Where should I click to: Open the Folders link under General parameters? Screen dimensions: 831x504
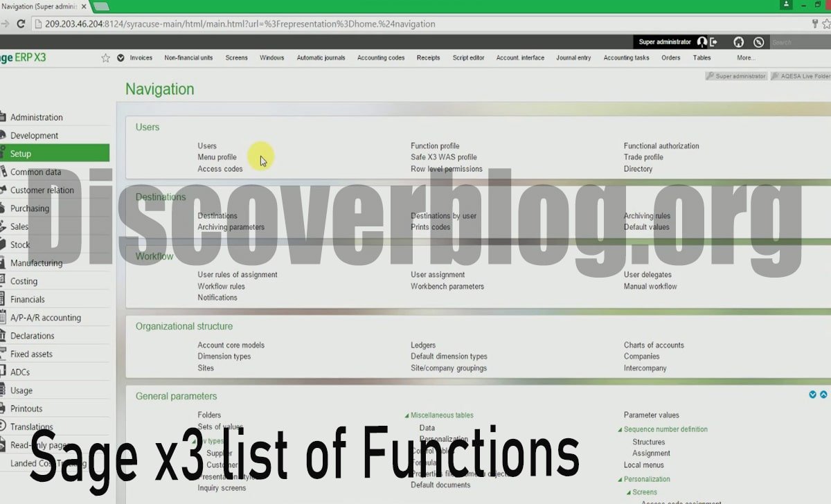tap(209, 415)
